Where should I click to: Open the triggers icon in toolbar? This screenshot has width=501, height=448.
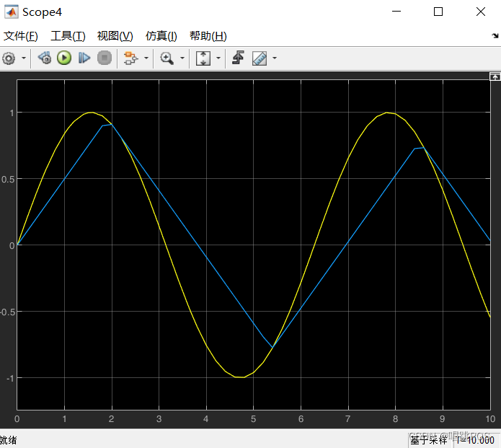[238, 58]
